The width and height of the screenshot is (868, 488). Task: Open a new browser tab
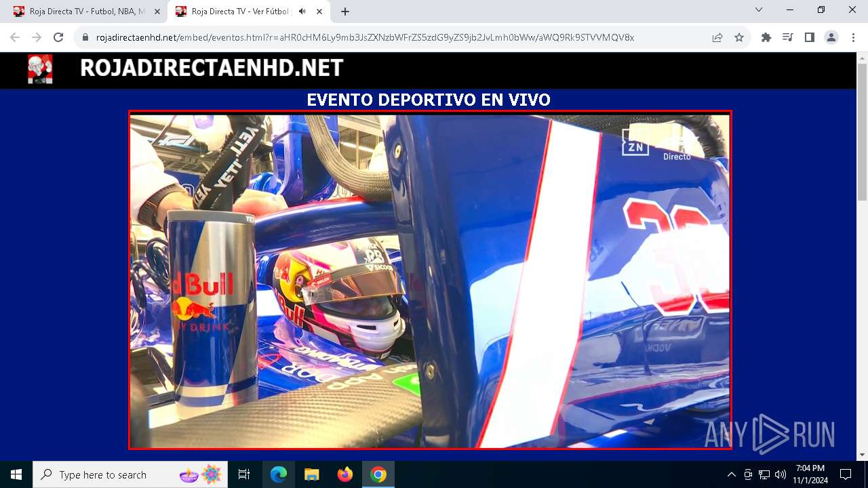coord(345,12)
